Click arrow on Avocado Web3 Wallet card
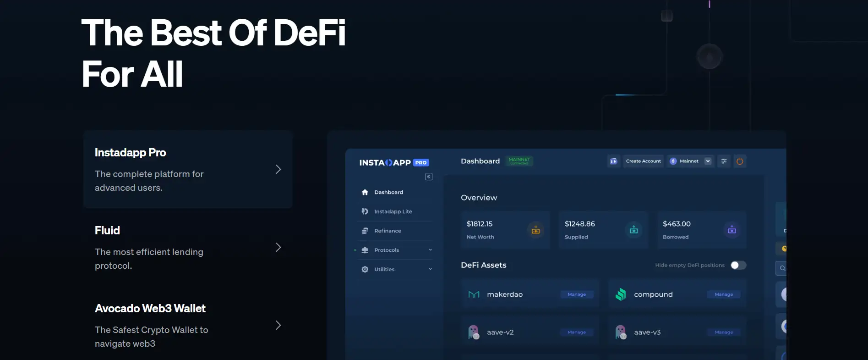Image resolution: width=868 pixels, height=360 pixels. tap(278, 326)
